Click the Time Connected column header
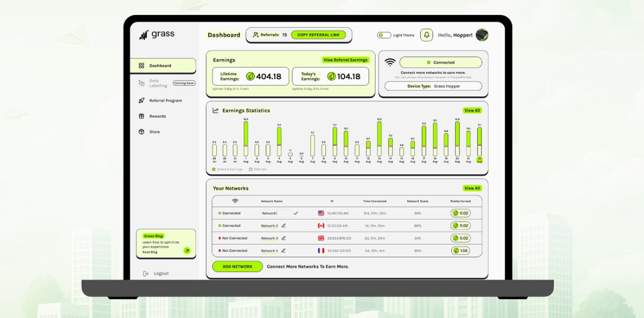The height and width of the screenshot is (318, 644). [x=375, y=201]
